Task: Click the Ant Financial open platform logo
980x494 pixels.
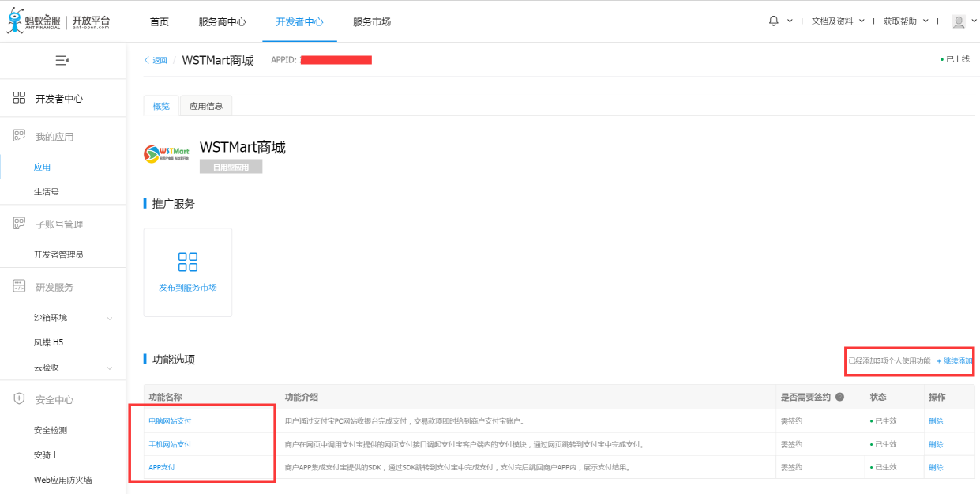Action: [x=58, y=21]
